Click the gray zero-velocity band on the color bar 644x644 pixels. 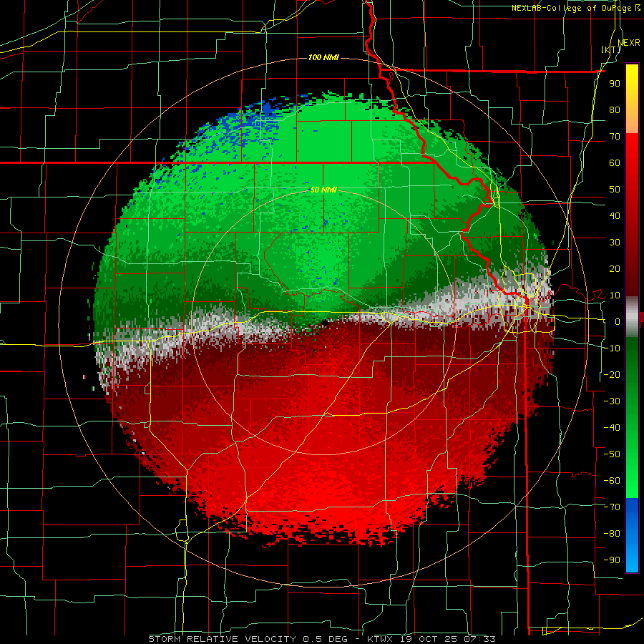pos(632,317)
